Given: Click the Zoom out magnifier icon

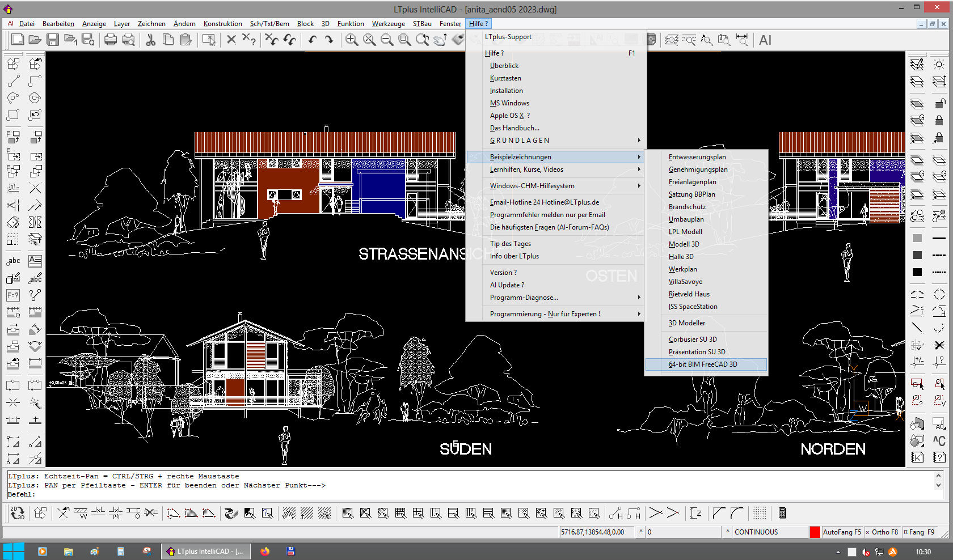Looking at the screenshot, I should [x=387, y=40].
